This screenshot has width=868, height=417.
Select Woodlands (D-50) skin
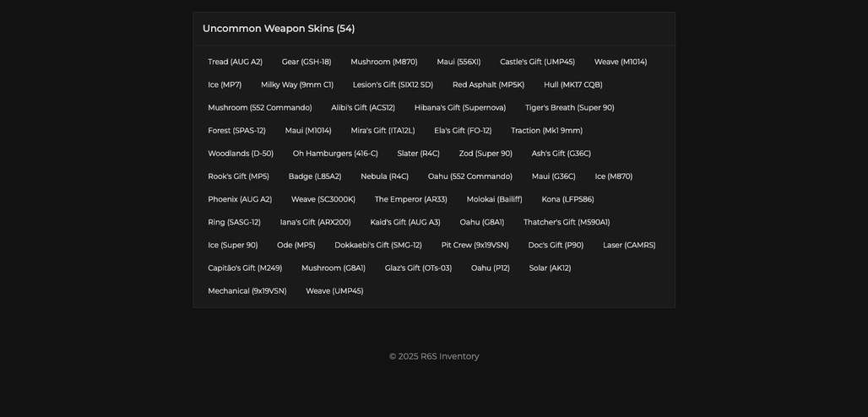click(x=241, y=154)
